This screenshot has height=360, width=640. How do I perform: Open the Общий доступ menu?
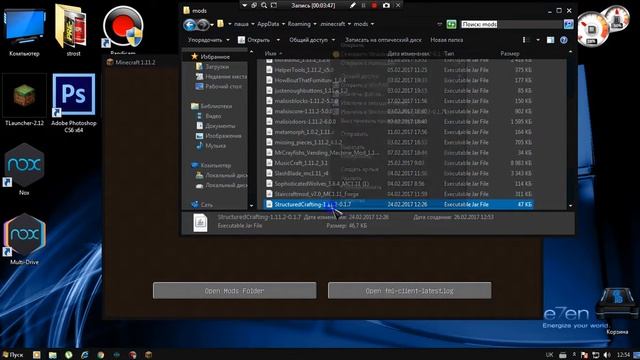(312, 40)
